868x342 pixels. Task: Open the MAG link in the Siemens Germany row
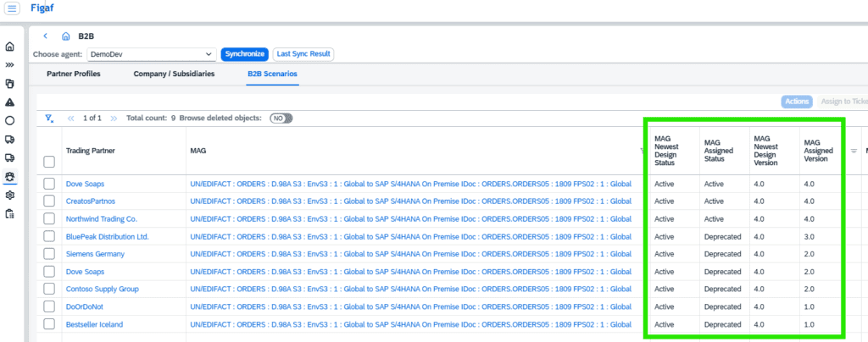click(x=411, y=254)
